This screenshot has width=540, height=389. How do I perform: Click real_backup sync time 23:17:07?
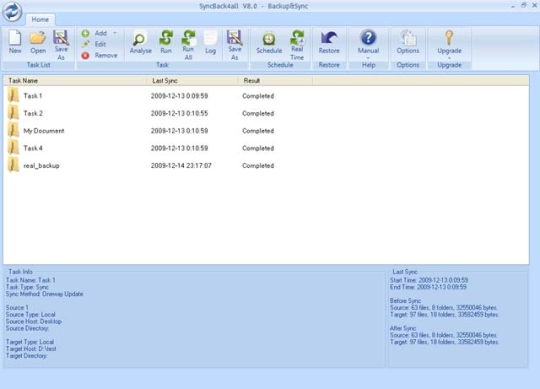[181, 166]
